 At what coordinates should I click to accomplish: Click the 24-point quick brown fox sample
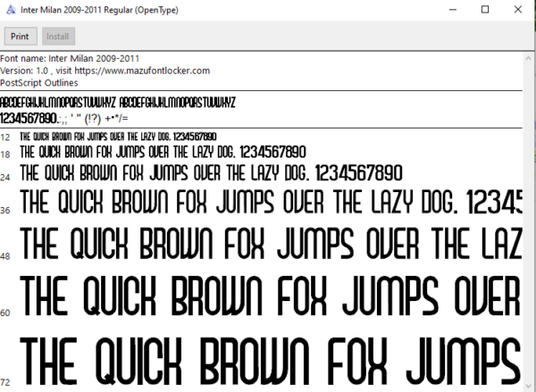pyautogui.click(x=211, y=173)
